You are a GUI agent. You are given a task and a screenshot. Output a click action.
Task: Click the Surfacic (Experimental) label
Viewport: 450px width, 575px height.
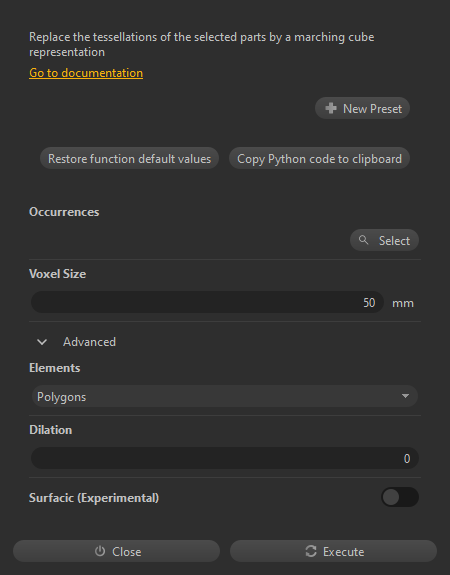[x=94, y=498]
